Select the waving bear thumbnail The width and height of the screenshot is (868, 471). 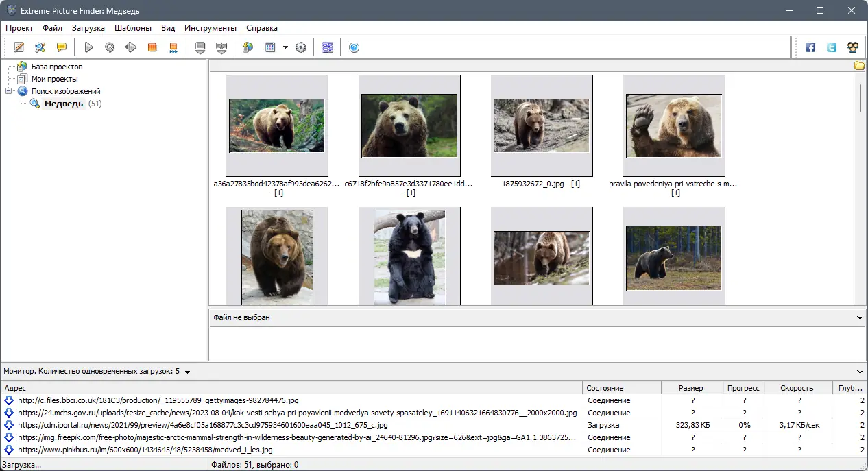tap(673, 126)
